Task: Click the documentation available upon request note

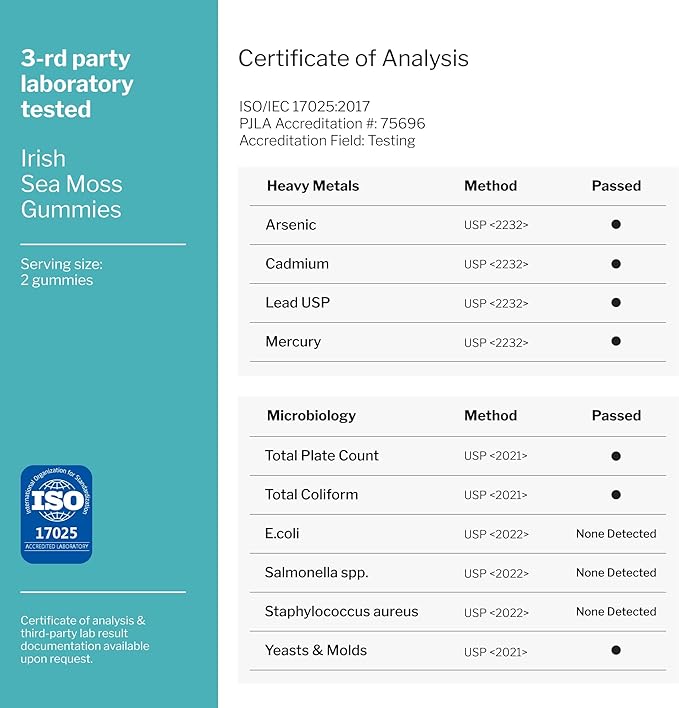Action: pyautogui.click(x=85, y=640)
